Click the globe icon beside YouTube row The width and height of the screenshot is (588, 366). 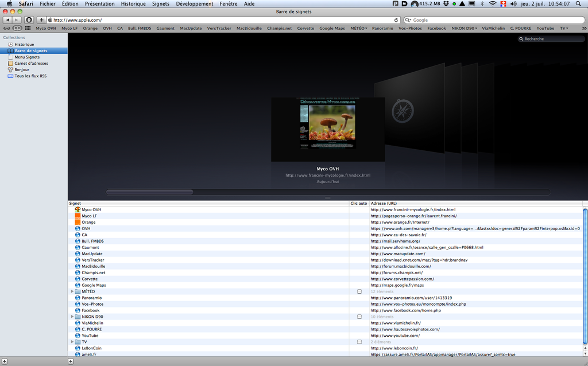tap(78, 335)
